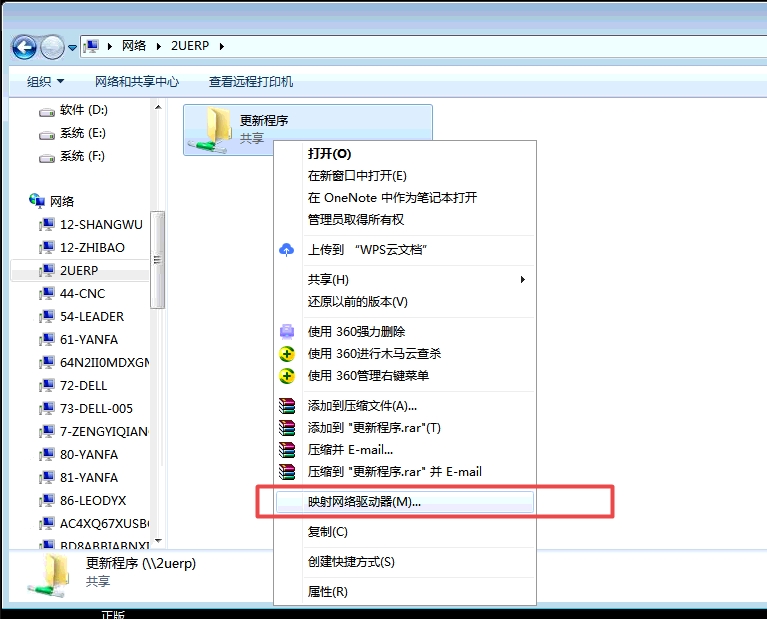The width and height of the screenshot is (767, 619).
Task: Open the 组织 dropdown menu
Action: [45, 81]
